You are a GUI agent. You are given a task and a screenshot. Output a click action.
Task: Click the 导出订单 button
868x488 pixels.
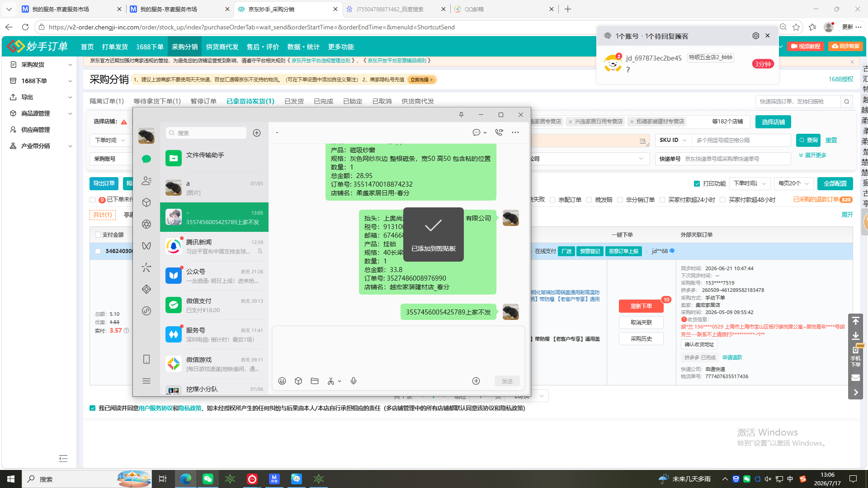tap(104, 183)
